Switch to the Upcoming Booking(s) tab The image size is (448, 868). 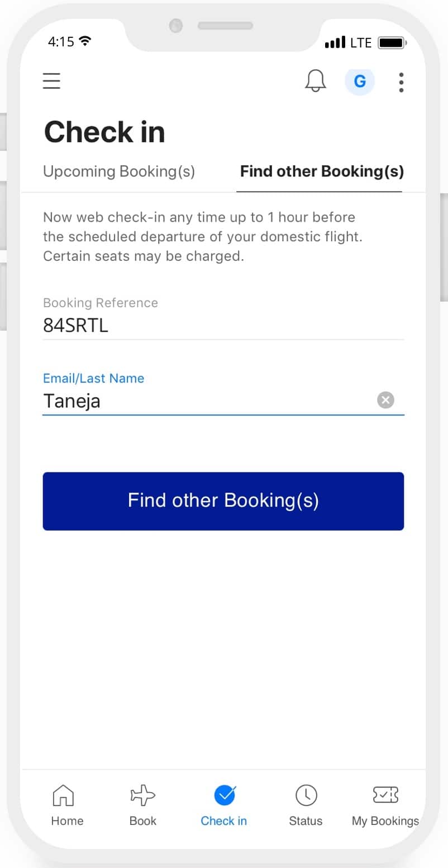(x=119, y=171)
